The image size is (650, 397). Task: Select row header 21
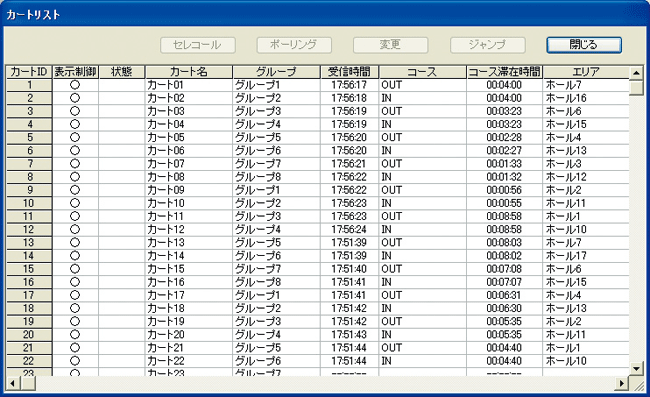(x=29, y=348)
